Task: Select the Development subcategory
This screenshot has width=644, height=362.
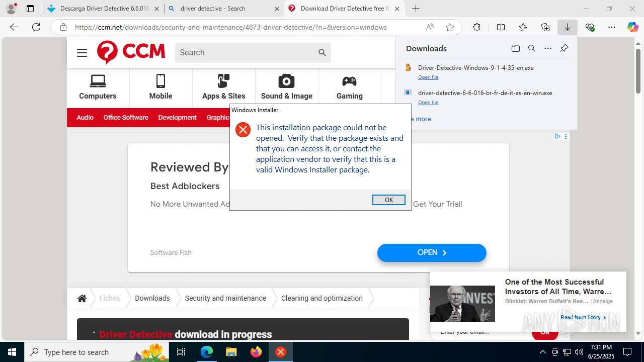Action: (177, 117)
